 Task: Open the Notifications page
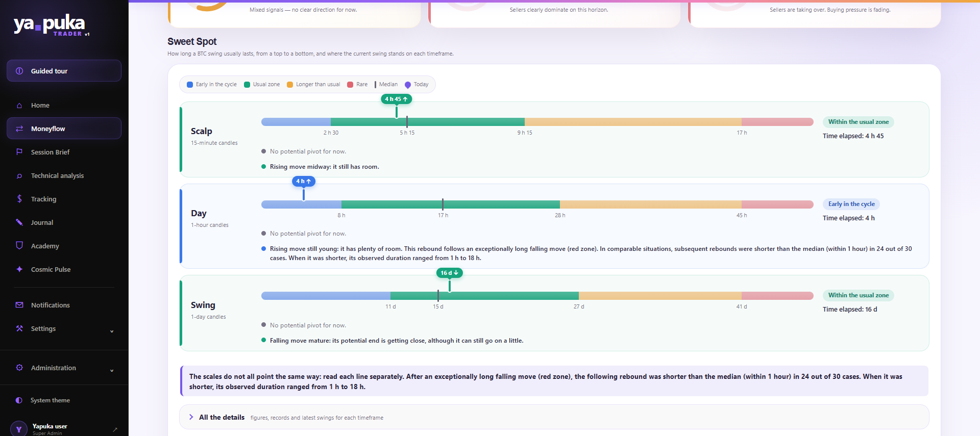(x=64, y=305)
